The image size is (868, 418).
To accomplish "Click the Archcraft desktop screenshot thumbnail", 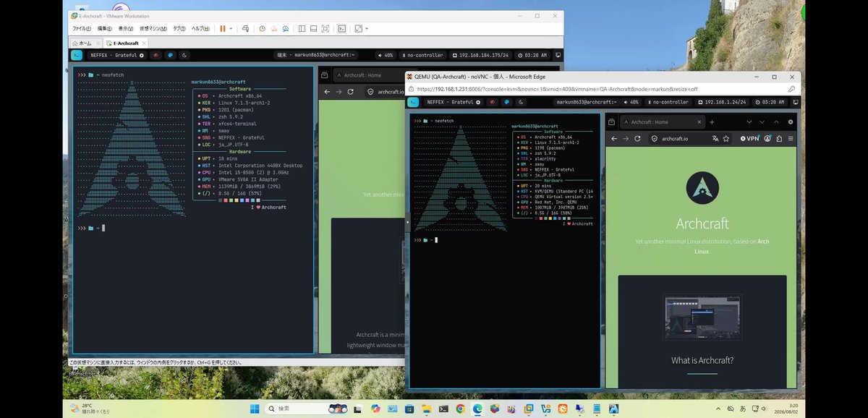I will tap(702, 317).
